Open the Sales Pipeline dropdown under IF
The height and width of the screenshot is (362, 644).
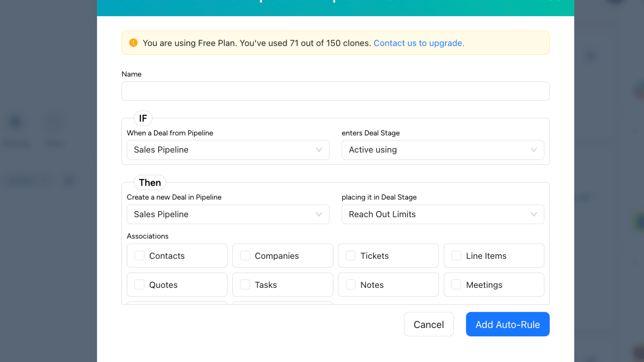[x=228, y=150]
